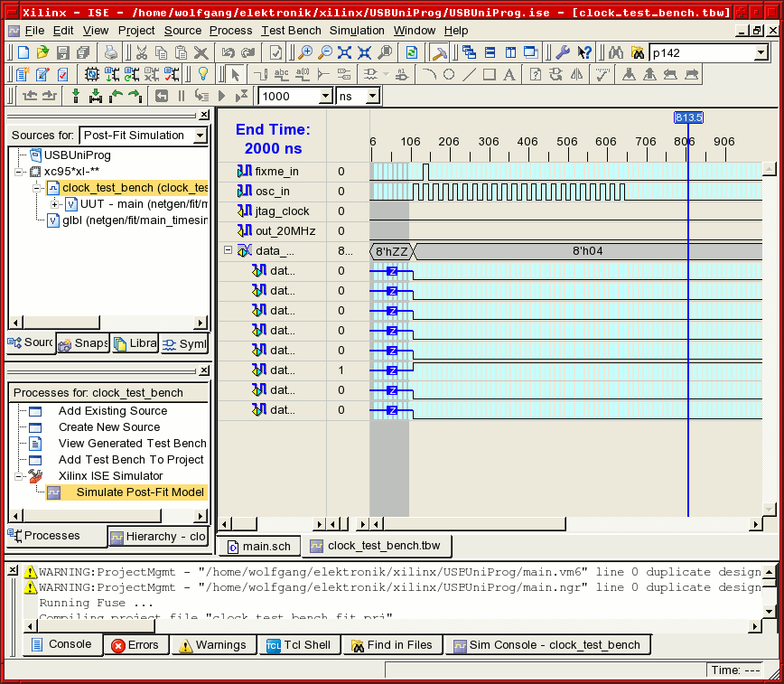Image resolution: width=784 pixels, height=684 pixels.
Task: Open preferences with the wrench icon
Action: pos(563,52)
